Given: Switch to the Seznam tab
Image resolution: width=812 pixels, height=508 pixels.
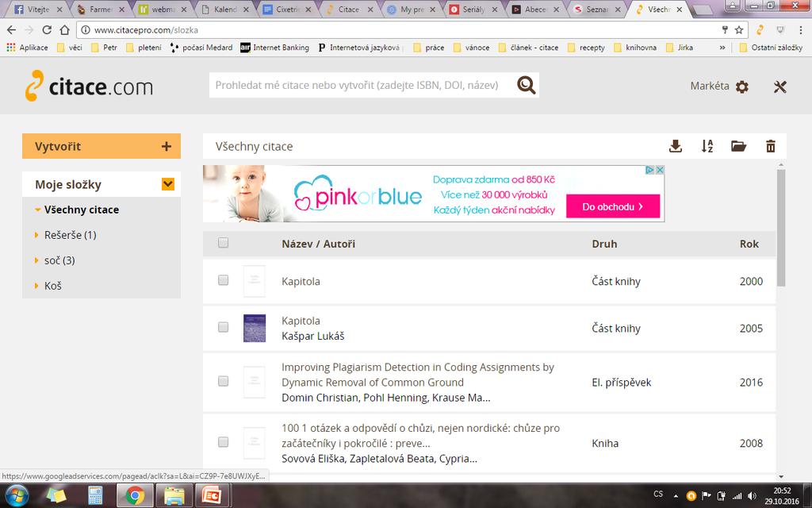Looking at the screenshot, I should point(597,9).
